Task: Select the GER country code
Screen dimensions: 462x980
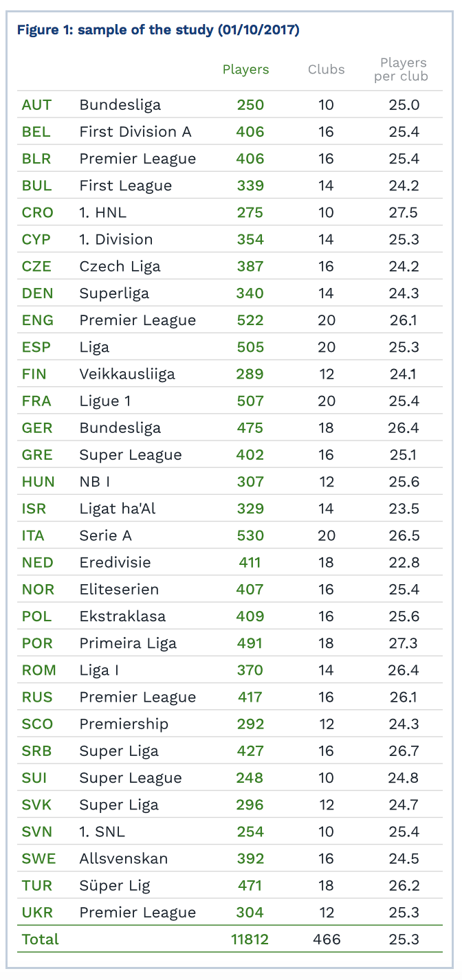Action: [37, 428]
